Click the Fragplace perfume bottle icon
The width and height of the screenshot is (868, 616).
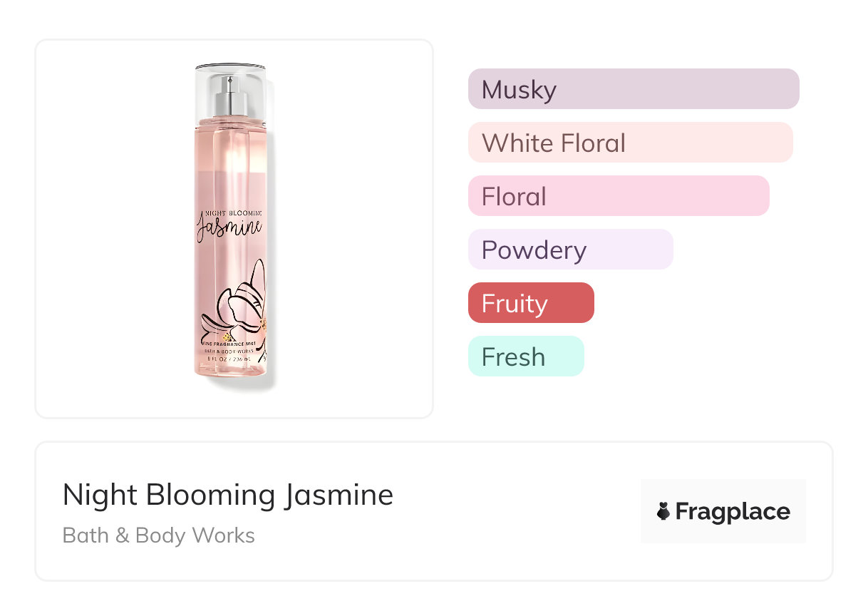point(663,511)
